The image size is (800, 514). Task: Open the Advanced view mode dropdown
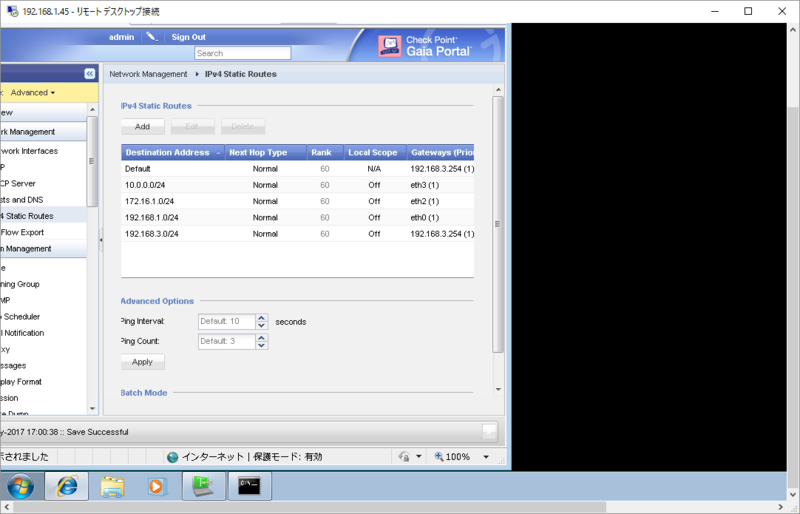tap(33, 92)
